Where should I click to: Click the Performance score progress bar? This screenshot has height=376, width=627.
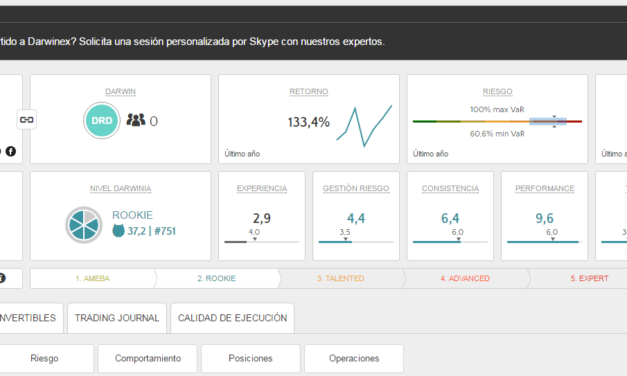tap(544, 242)
